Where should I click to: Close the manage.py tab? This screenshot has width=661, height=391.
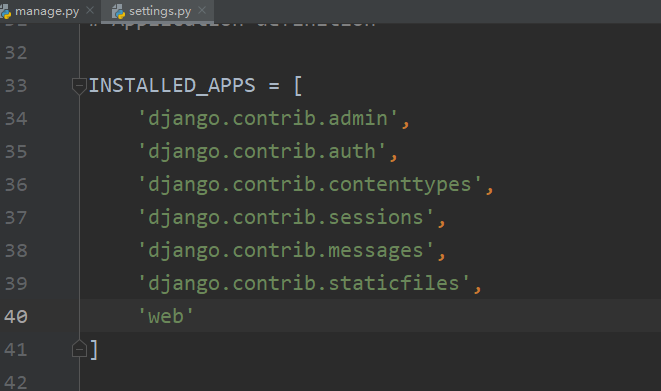pyautogui.click(x=90, y=10)
